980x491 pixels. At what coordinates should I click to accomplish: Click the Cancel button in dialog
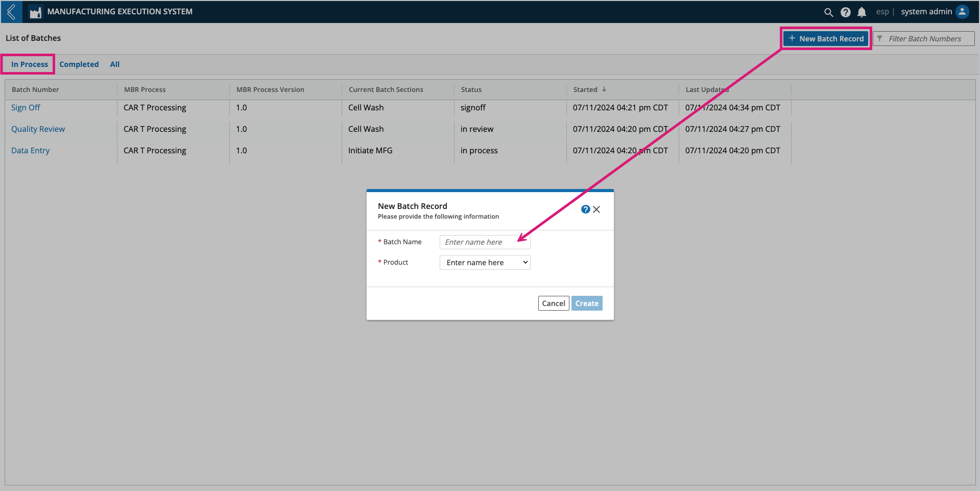(554, 303)
